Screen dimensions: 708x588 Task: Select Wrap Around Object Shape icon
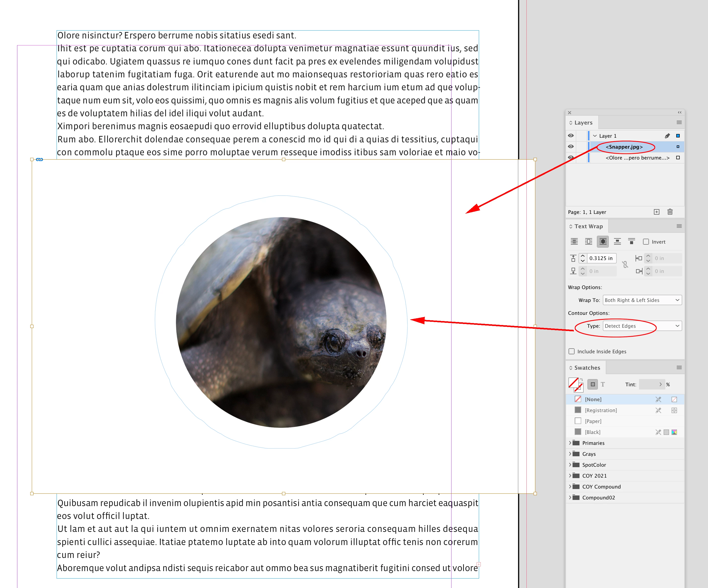(x=603, y=241)
